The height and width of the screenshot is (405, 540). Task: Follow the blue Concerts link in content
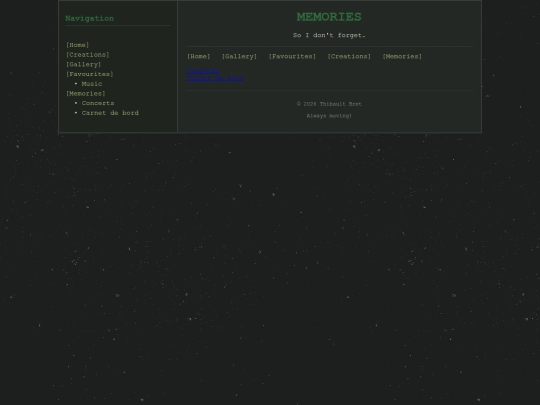coord(202,71)
